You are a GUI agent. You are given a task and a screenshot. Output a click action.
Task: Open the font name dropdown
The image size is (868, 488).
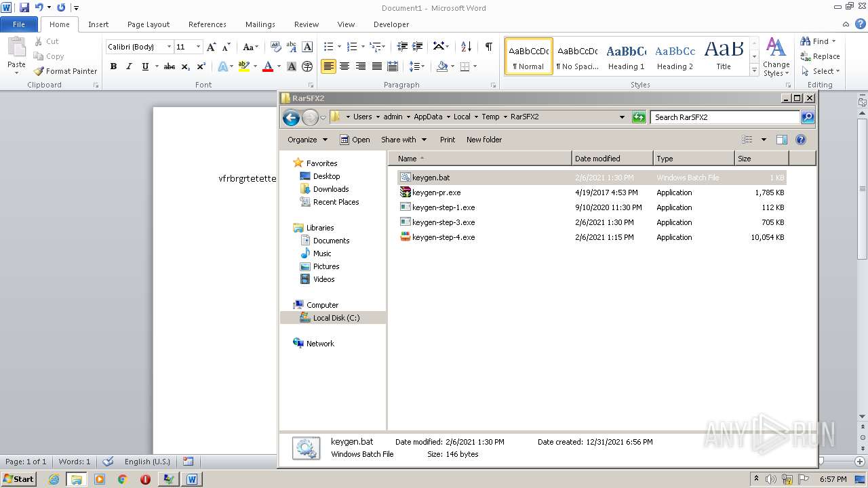pyautogui.click(x=169, y=47)
